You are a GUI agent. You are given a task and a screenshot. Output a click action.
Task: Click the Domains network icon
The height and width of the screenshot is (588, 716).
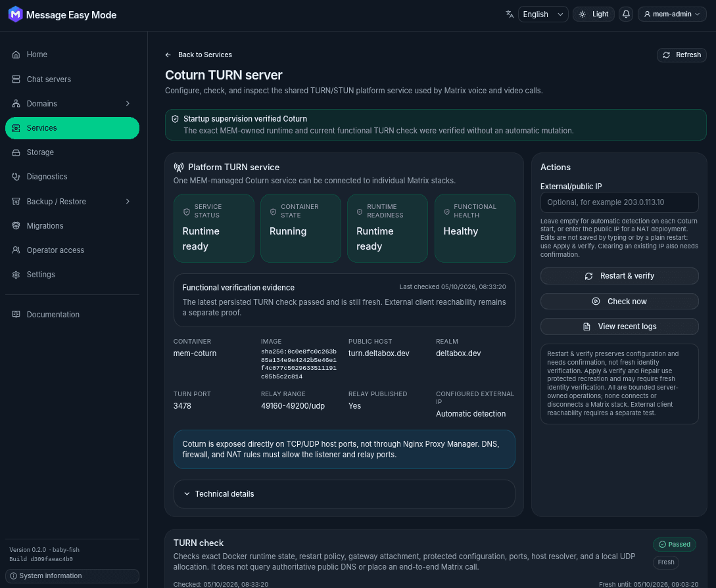(16, 104)
